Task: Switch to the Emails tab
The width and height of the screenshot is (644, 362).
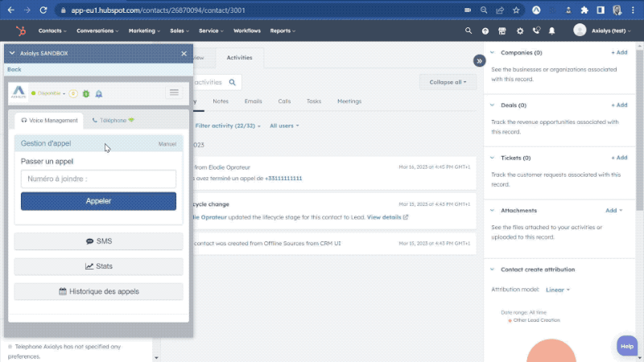Action: tap(253, 101)
